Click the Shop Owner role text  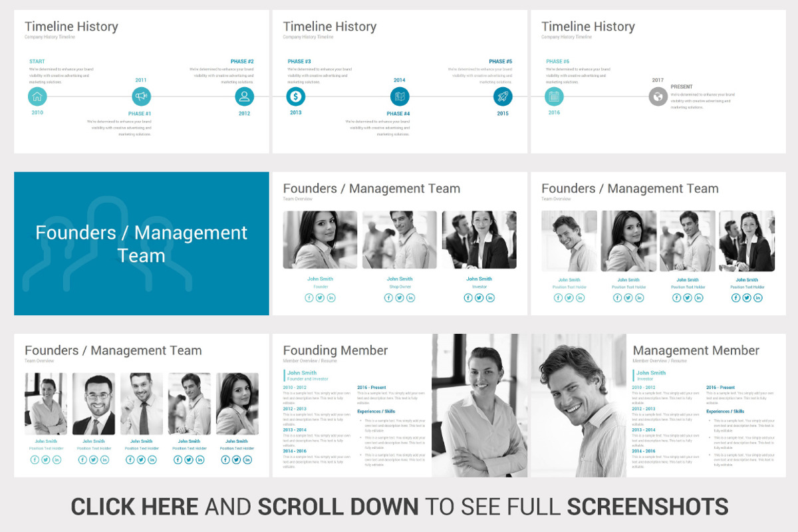click(x=400, y=287)
